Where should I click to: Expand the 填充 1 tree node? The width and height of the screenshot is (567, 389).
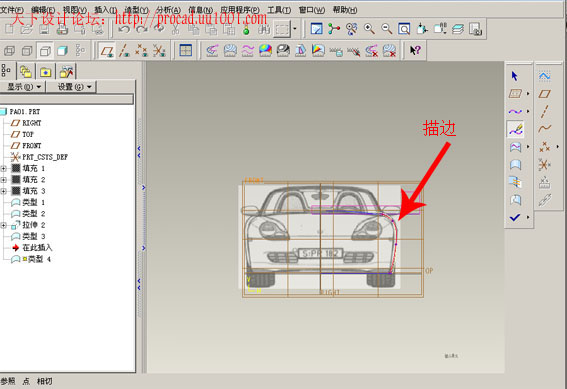coord(4,168)
